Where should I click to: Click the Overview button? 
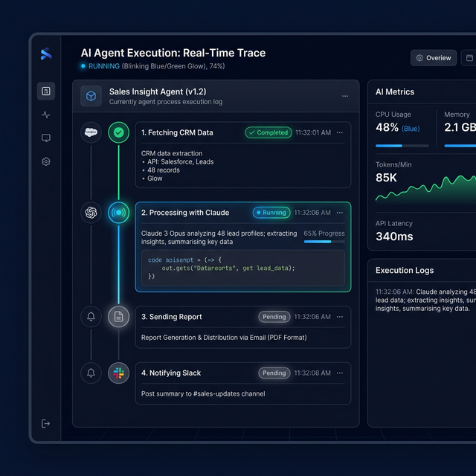pos(434,58)
